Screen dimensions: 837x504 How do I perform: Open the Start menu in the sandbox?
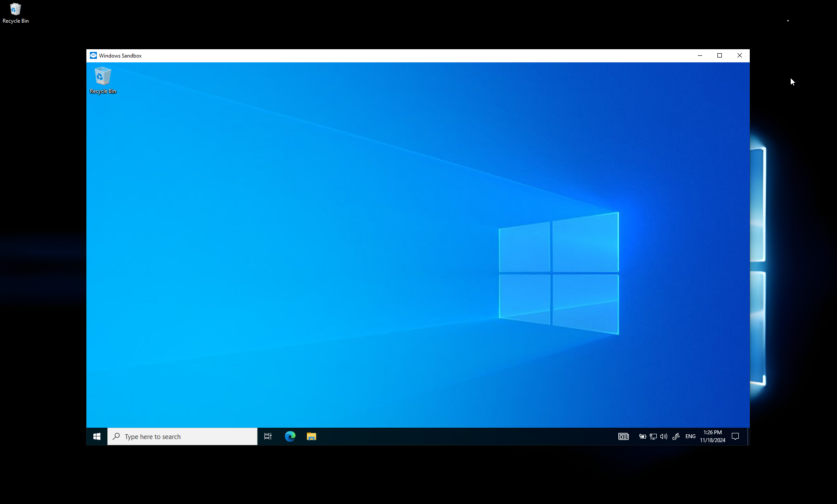pos(97,436)
